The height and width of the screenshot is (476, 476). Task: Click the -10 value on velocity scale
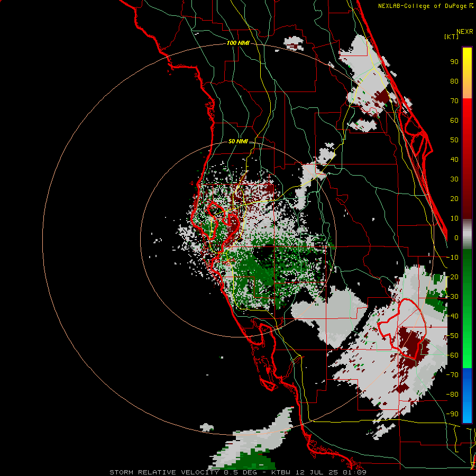tap(453, 258)
